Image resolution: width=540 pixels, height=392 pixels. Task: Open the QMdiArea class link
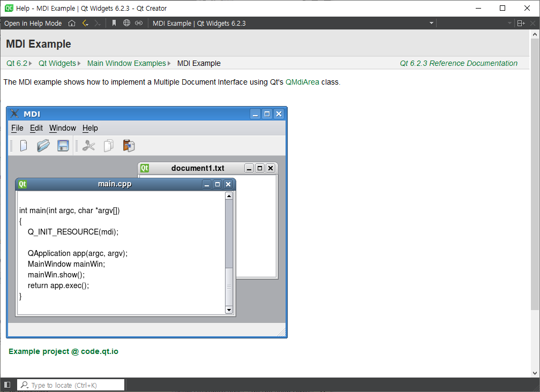pyautogui.click(x=302, y=82)
